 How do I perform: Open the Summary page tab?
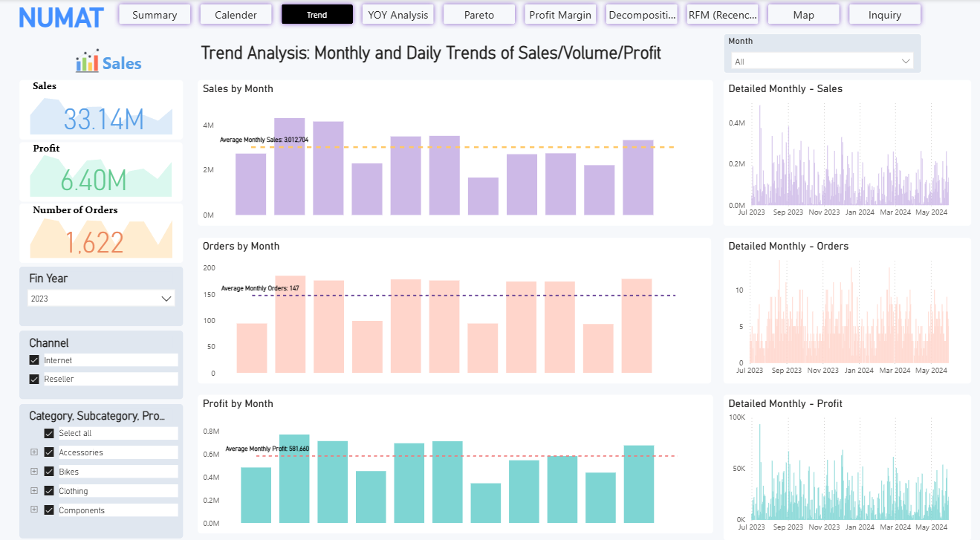(155, 14)
